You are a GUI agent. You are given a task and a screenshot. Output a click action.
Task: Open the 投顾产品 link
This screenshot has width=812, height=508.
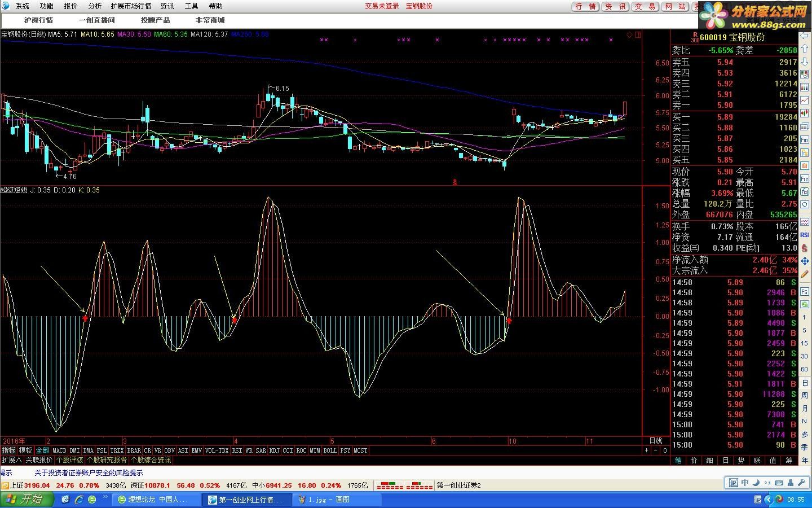coord(155,20)
